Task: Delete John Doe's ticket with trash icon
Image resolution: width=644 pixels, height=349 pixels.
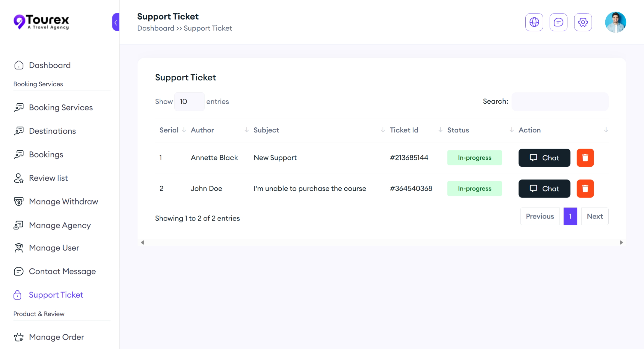Action: click(585, 188)
